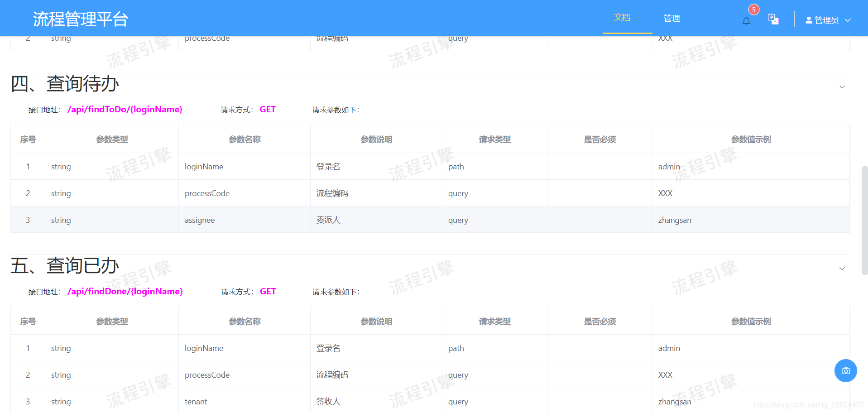The image size is (868, 413).
Task: Click XXX example in 查询待办 processCode row
Action: coord(751,193)
